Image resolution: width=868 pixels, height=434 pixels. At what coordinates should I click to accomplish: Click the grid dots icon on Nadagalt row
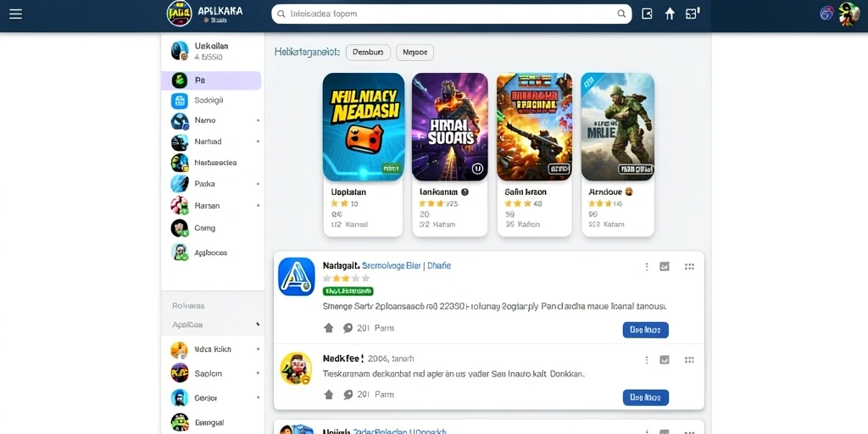pyautogui.click(x=689, y=267)
